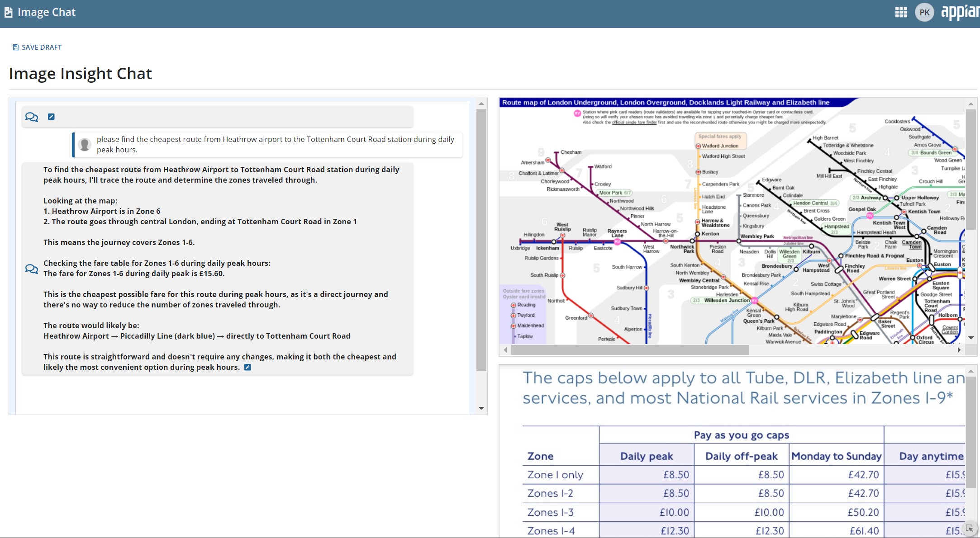Click the 'Zones I-3' row label

click(x=550, y=512)
